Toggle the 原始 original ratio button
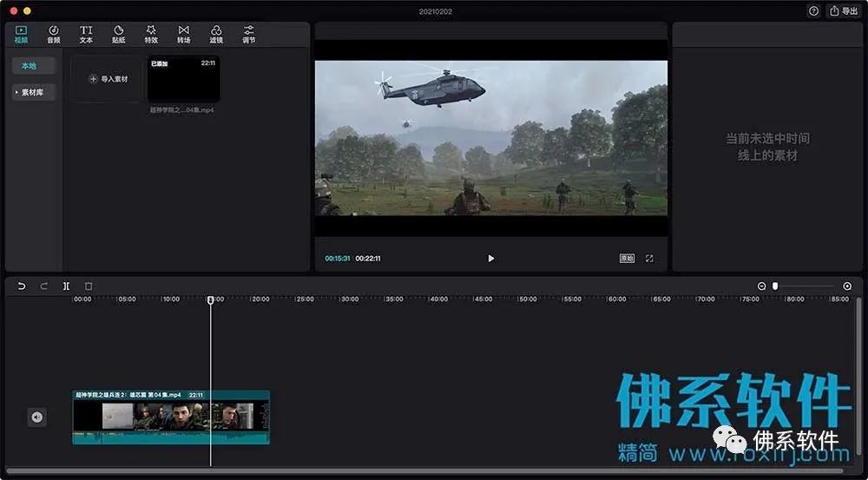This screenshot has width=868, height=480. tap(627, 259)
